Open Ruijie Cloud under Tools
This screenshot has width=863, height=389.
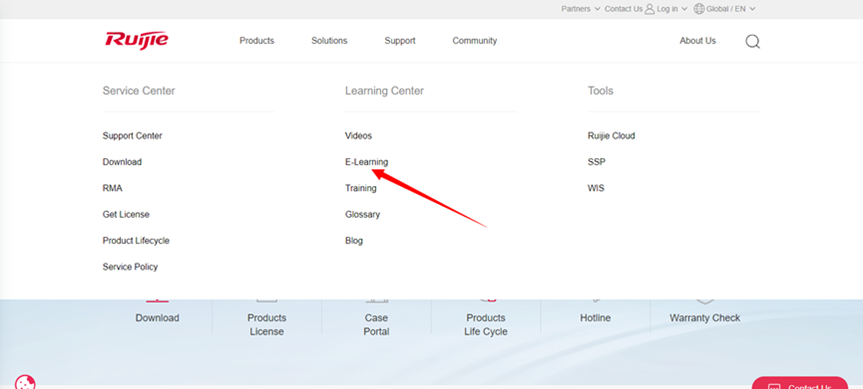click(x=611, y=135)
